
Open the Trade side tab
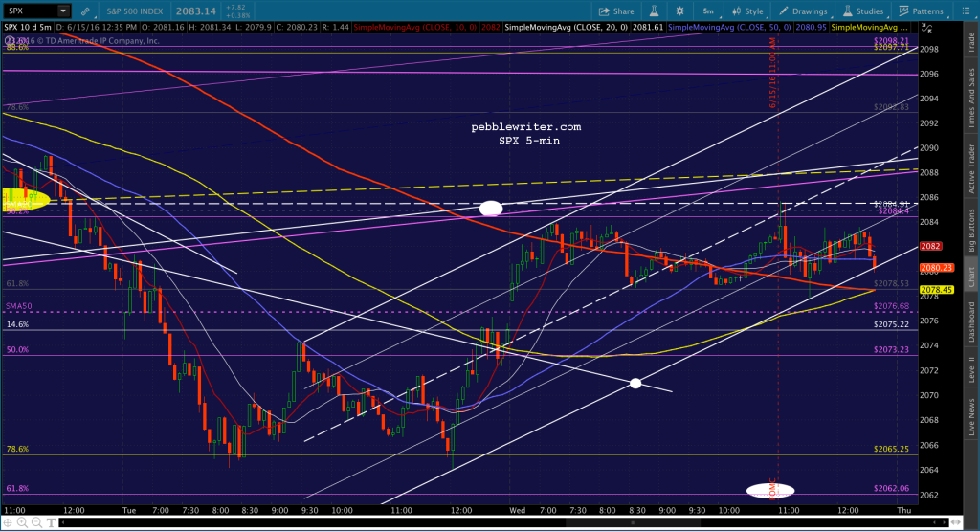971,42
